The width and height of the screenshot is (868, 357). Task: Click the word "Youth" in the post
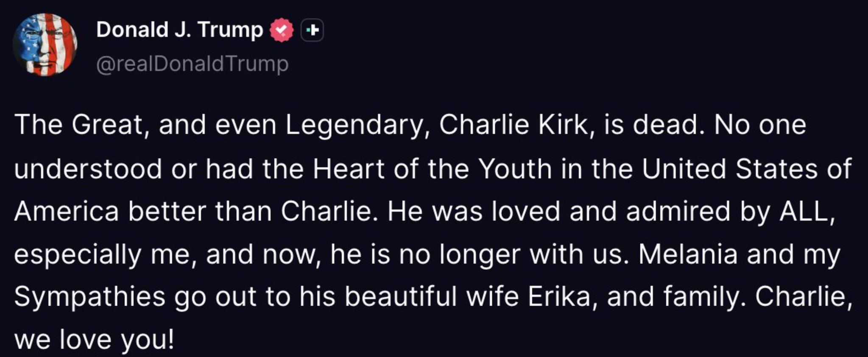click(515, 168)
